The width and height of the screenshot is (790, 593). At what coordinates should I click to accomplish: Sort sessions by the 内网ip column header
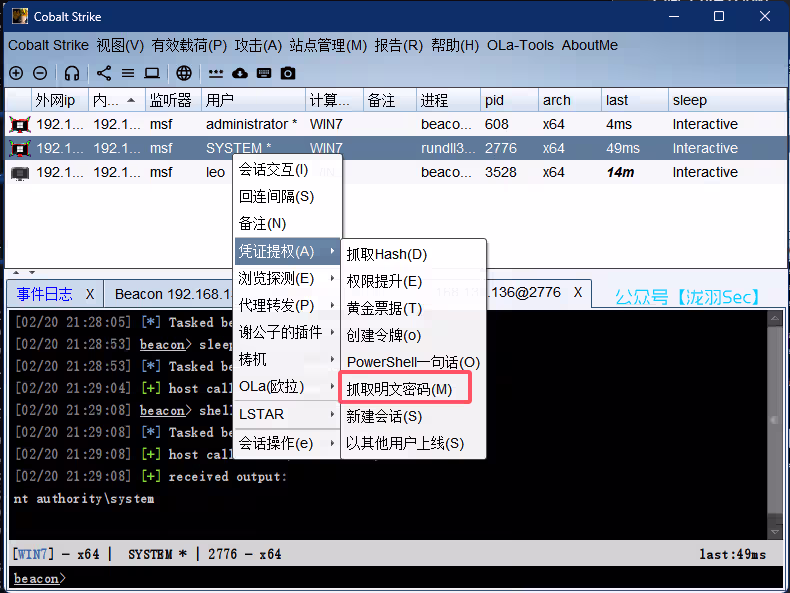tap(107, 100)
